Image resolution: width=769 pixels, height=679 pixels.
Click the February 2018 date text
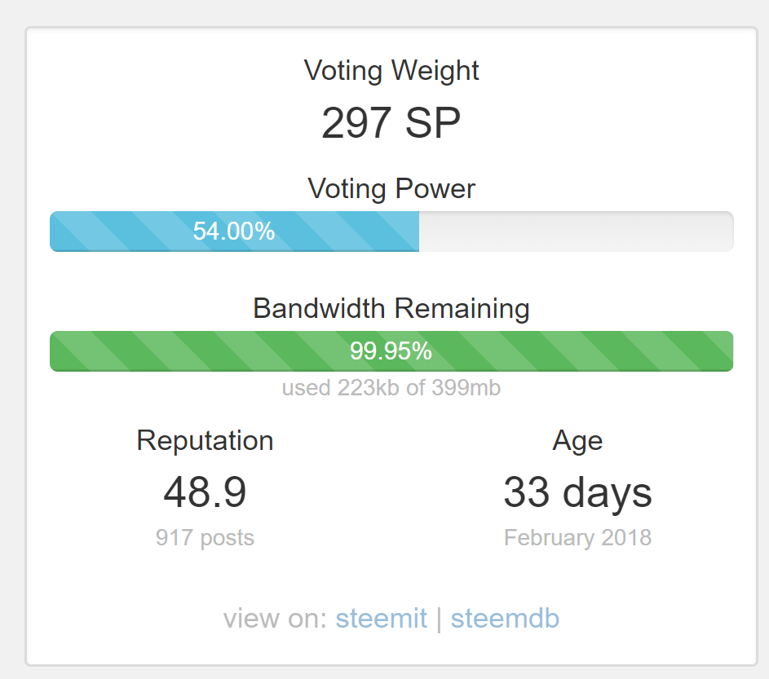(577, 538)
